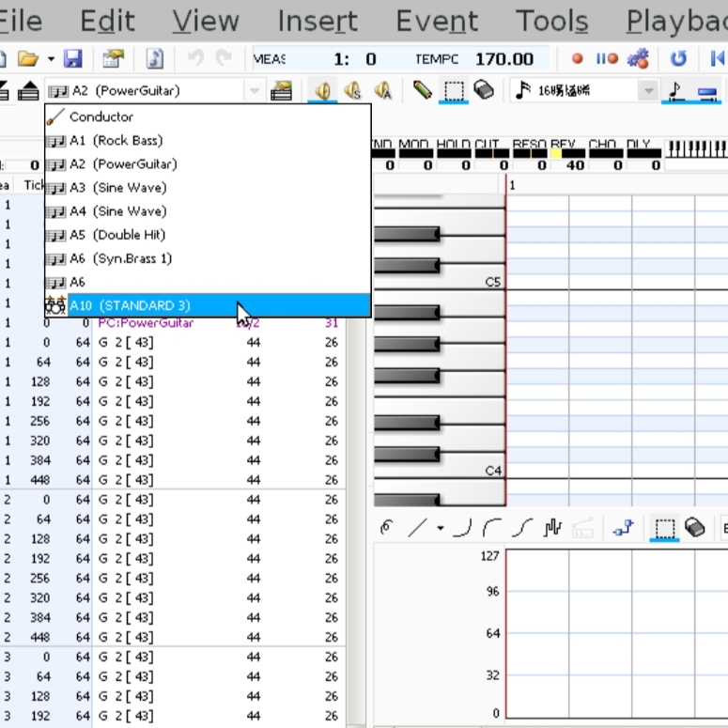Click the TEMPO value 170.00

(x=504, y=59)
